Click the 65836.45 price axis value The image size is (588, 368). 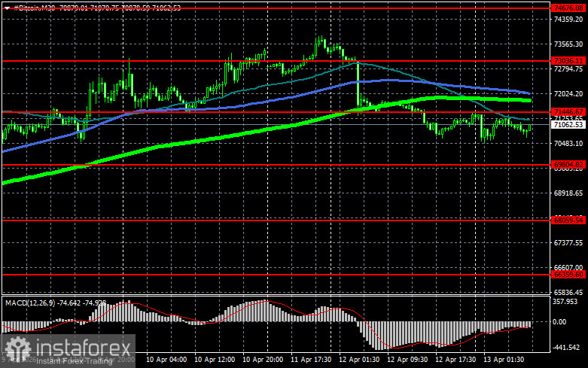click(x=568, y=292)
